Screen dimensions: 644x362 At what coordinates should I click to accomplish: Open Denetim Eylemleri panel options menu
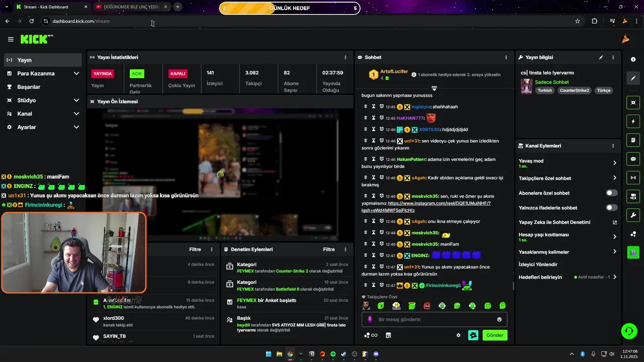[x=345, y=249]
